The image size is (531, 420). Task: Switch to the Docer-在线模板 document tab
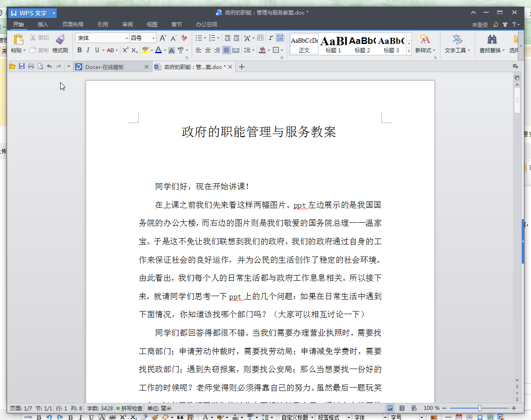click(113, 67)
